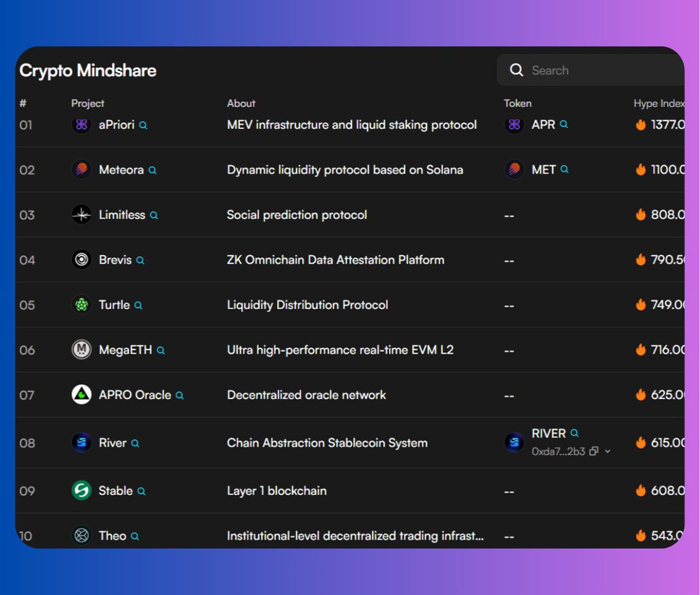Click 'Decentralized oracle network' description
The width and height of the screenshot is (700, 595).
306,395
